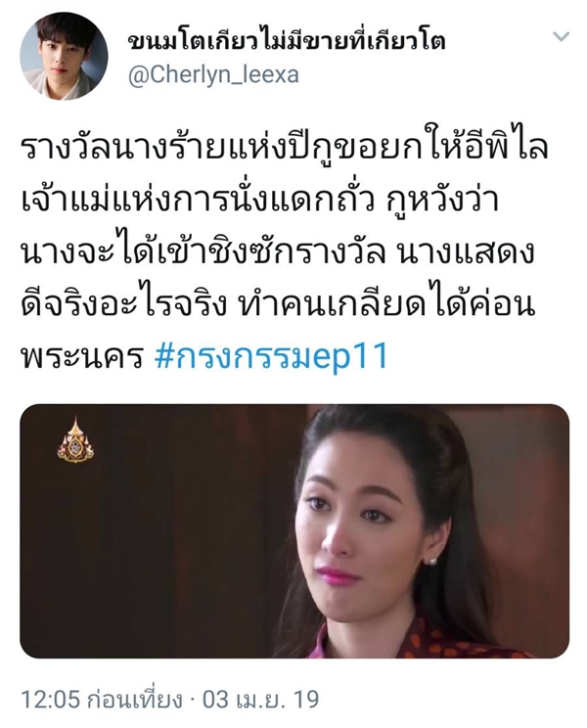Click the phrase นางจะได้เข้าชิงซักรางวัล
The height and width of the screenshot is (728, 587).
pos(203,253)
